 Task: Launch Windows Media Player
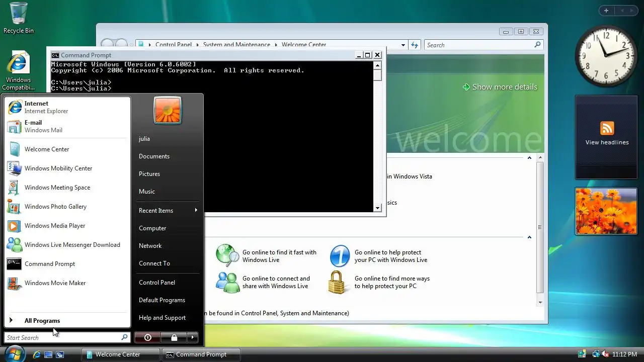point(67,226)
